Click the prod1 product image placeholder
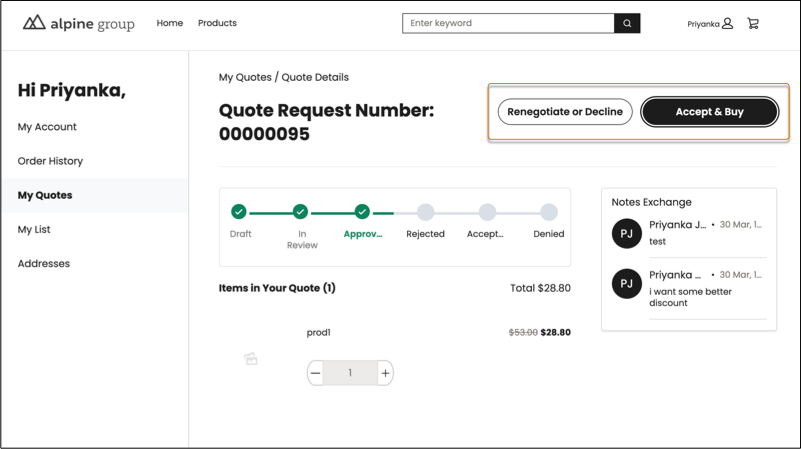 (250, 359)
